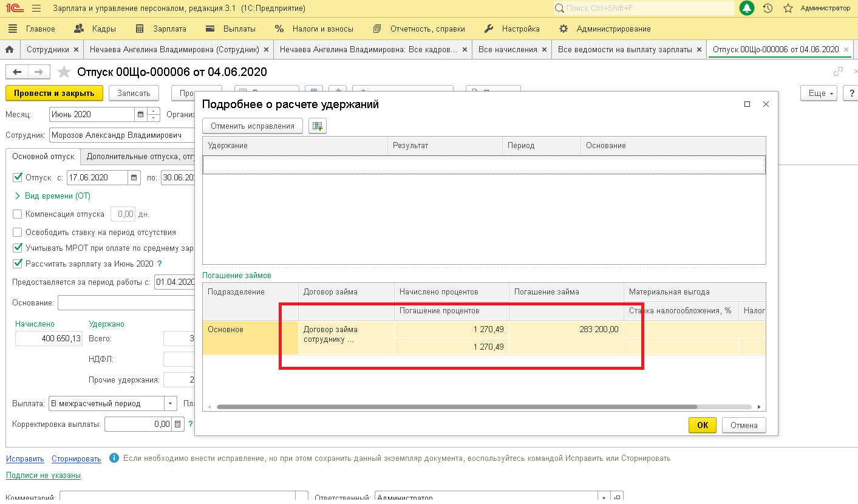
Task: Click Отменить исправления button
Action: coord(252,126)
